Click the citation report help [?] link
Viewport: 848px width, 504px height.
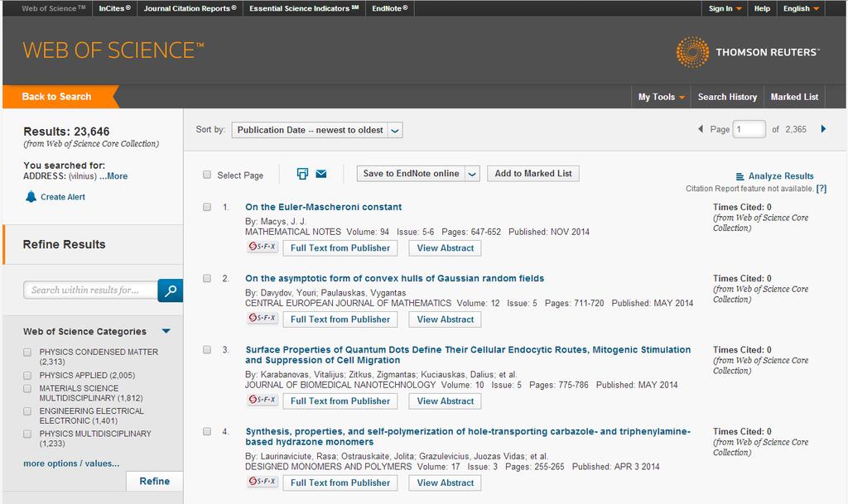coord(821,189)
